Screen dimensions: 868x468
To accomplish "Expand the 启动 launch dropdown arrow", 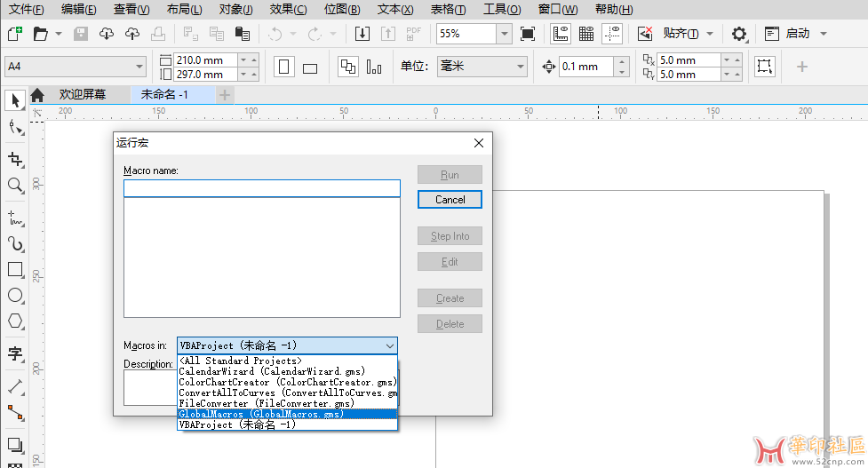I will 824,34.
